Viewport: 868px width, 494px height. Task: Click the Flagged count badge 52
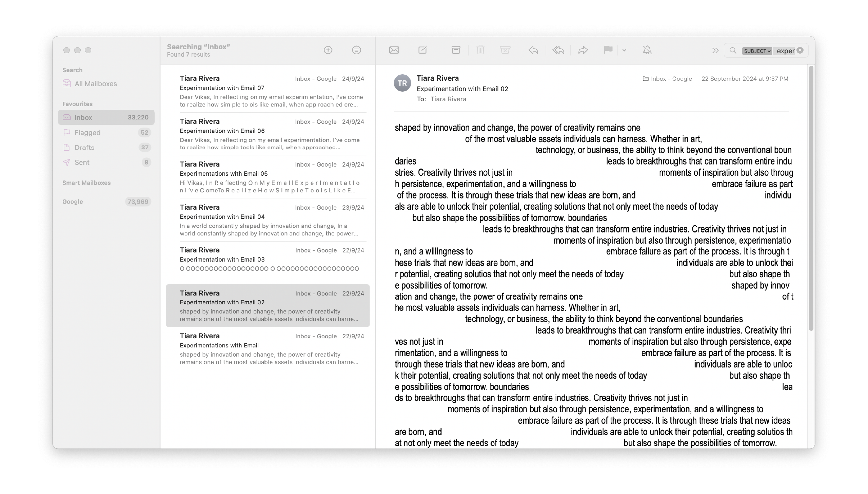[145, 132]
